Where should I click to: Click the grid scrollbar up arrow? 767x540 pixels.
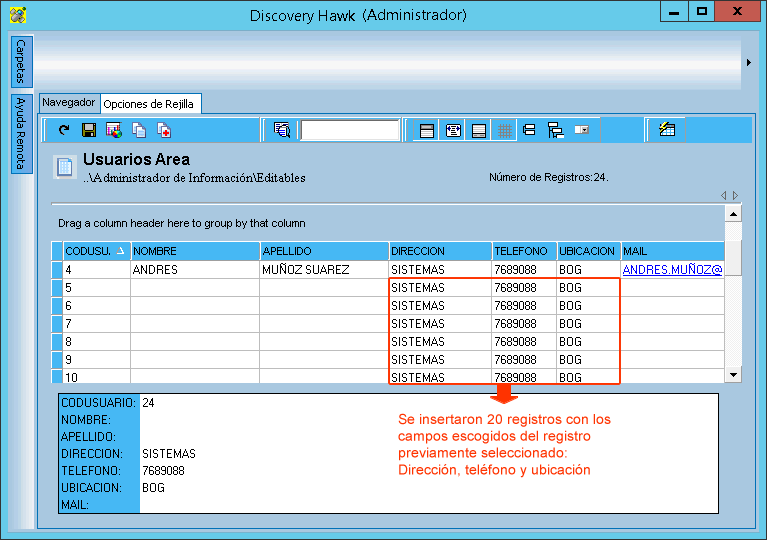click(733, 214)
